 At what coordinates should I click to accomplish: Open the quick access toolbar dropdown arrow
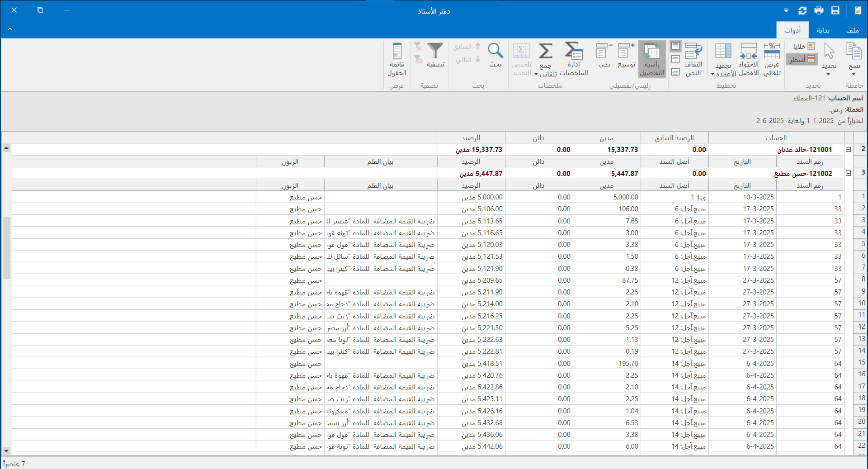[x=786, y=10]
